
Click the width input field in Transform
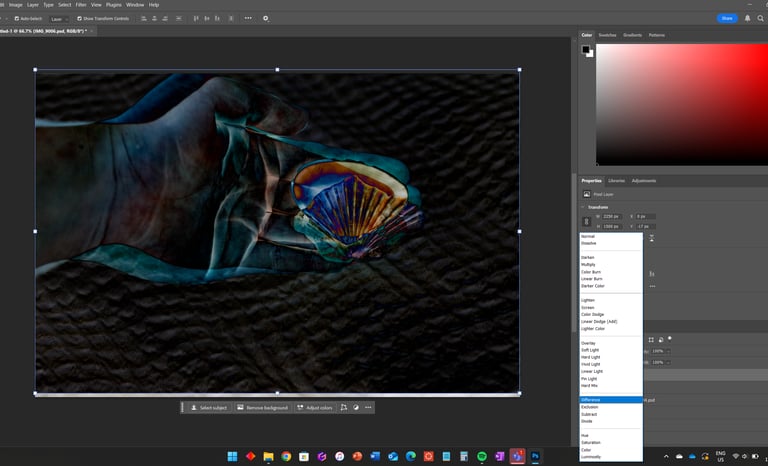pyautogui.click(x=612, y=216)
